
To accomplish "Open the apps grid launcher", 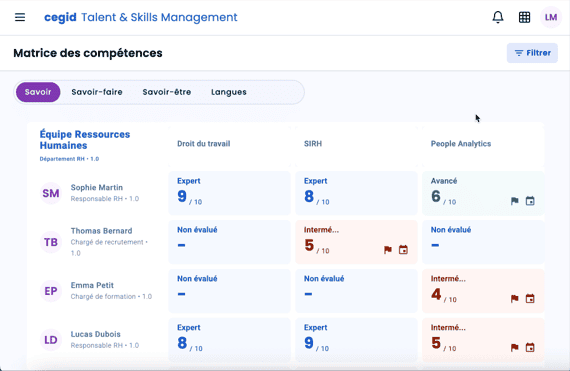I will pos(524,17).
